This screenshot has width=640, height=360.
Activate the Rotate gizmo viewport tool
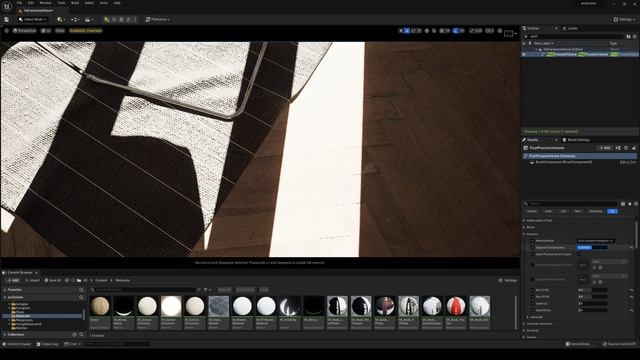point(413,31)
